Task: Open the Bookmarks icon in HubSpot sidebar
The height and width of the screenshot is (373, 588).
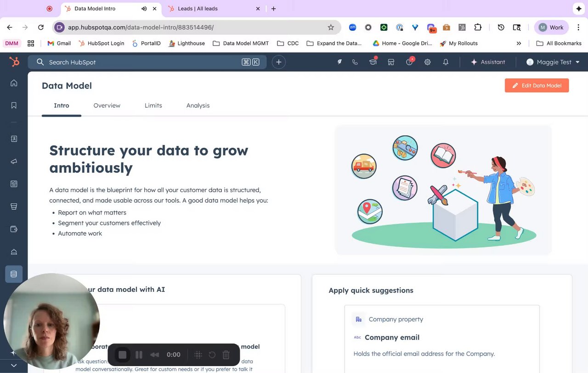Action: pos(14,106)
